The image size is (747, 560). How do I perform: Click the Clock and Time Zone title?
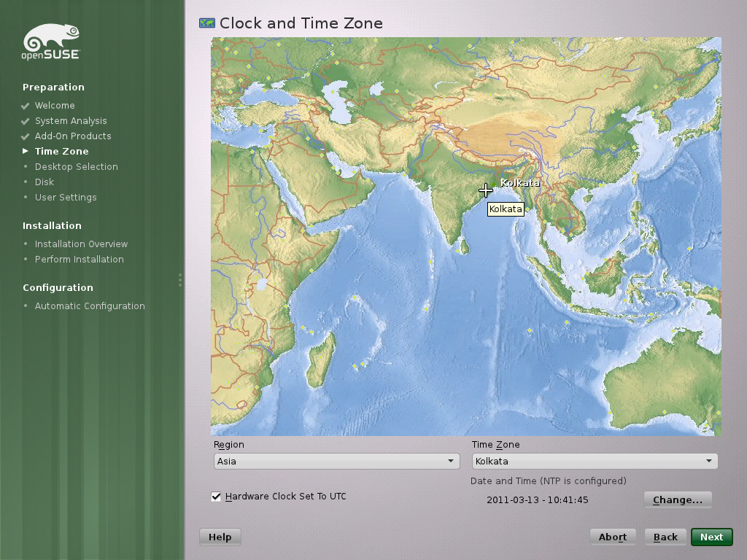(x=301, y=23)
